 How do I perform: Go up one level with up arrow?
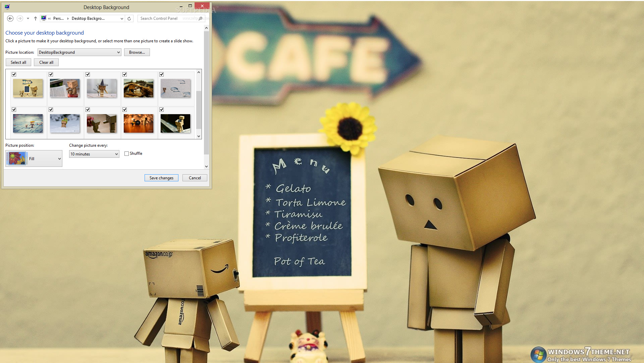tap(35, 18)
